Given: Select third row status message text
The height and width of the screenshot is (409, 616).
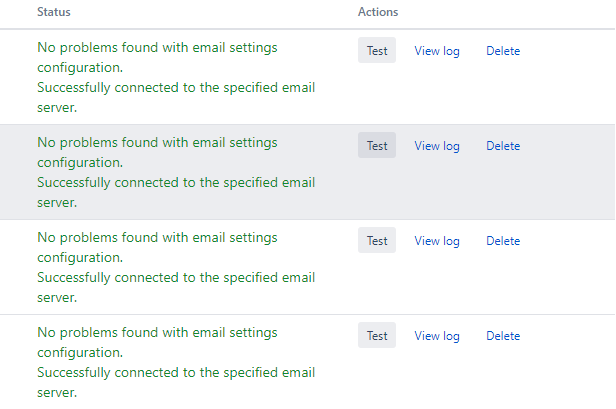Looking at the screenshot, I should pyautogui.click(x=176, y=268).
